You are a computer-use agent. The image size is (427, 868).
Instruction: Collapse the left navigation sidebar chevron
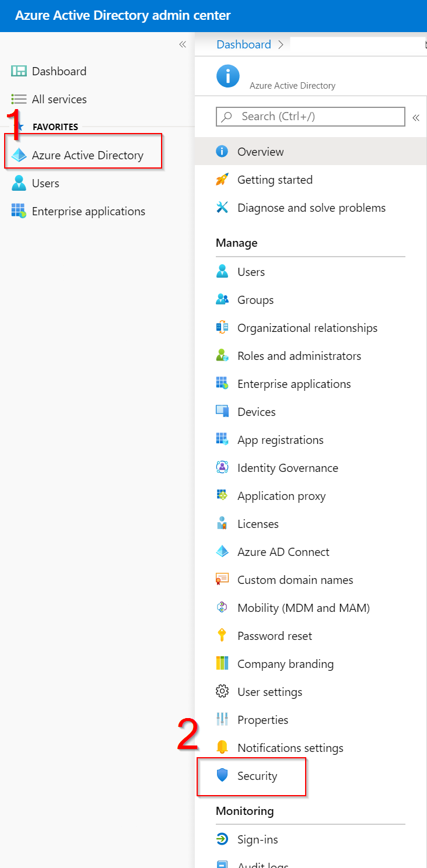click(183, 44)
